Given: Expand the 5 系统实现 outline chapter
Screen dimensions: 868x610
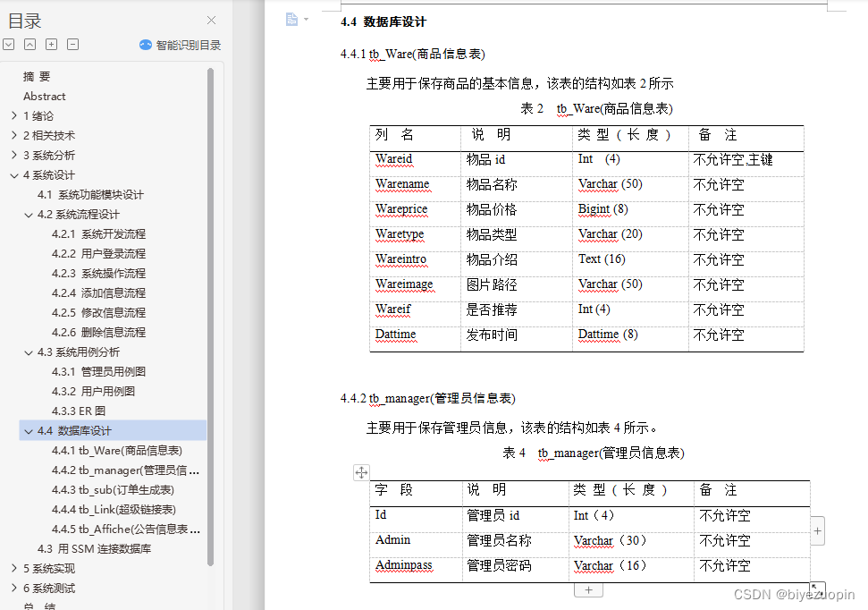Looking at the screenshot, I should [13, 568].
